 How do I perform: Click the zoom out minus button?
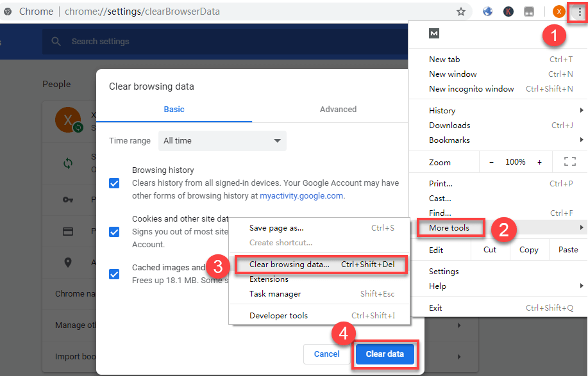click(x=491, y=162)
